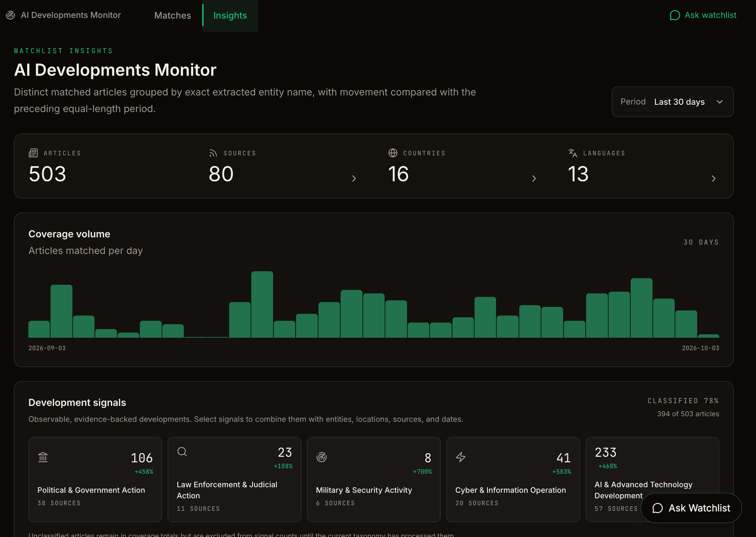Select the Insights tab

pyautogui.click(x=230, y=15)
